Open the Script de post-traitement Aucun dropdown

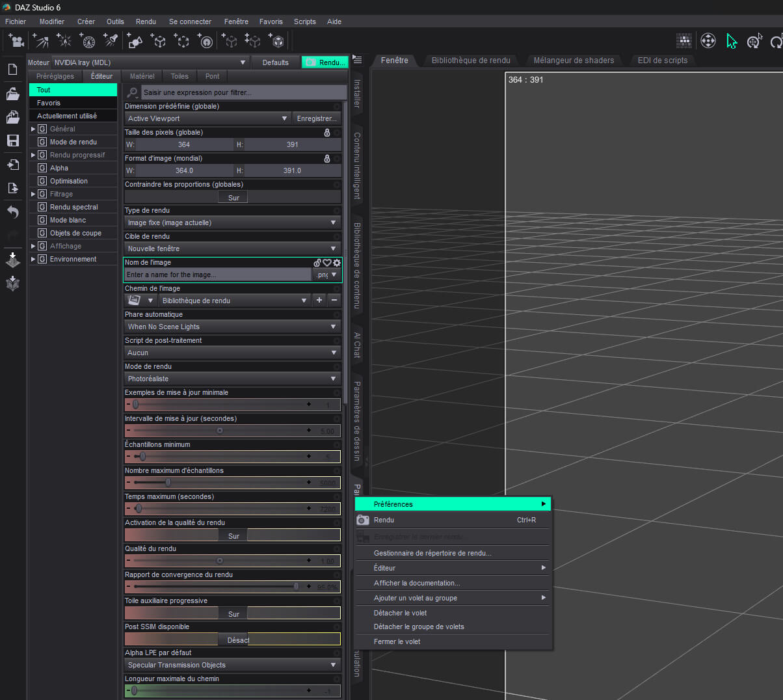[233, 353]
